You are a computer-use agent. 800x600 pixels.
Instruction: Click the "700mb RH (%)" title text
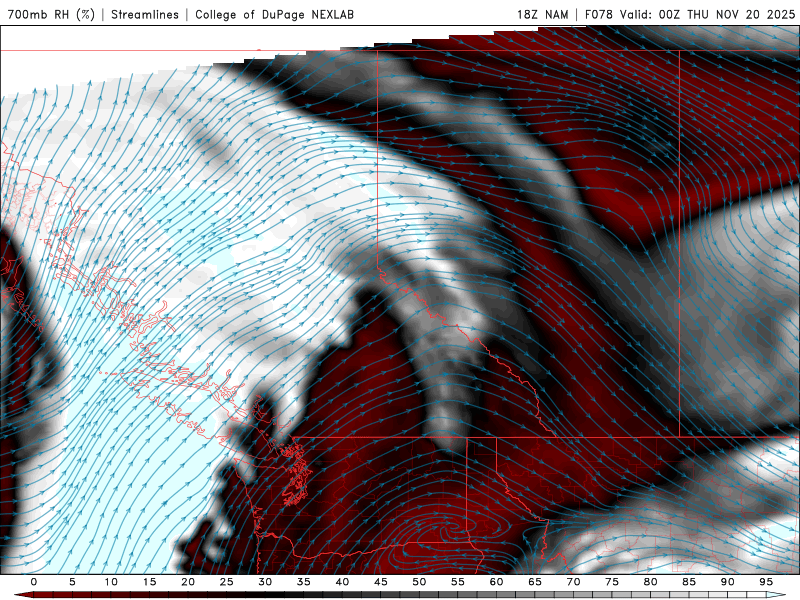point(52,14)
